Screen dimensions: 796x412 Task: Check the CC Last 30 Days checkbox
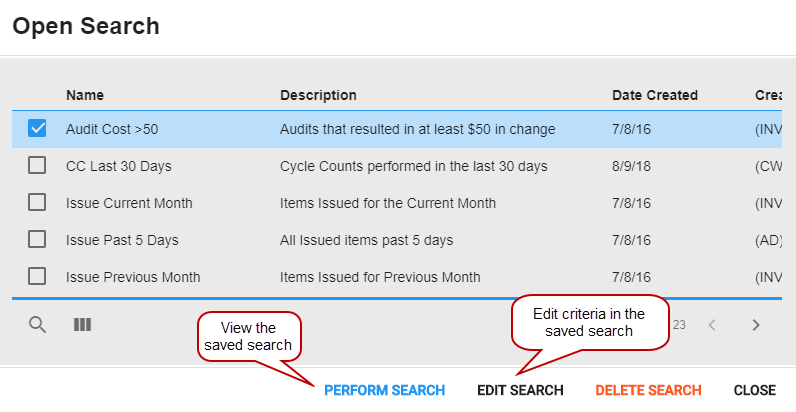point(37,165)
